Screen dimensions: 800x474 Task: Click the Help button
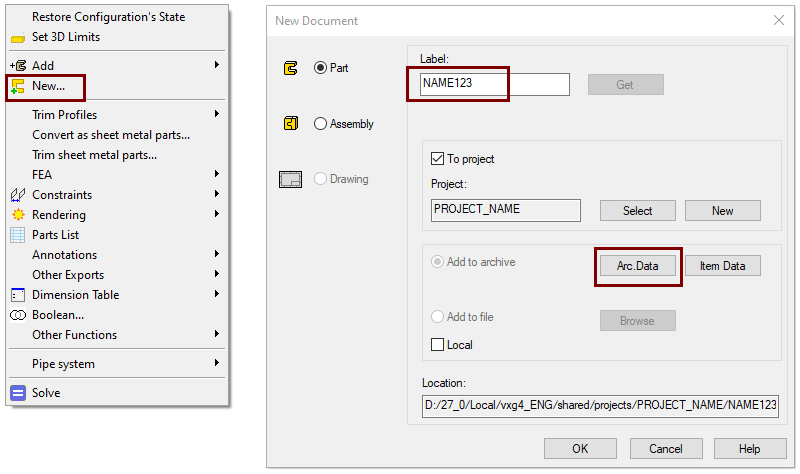(750, 448)
